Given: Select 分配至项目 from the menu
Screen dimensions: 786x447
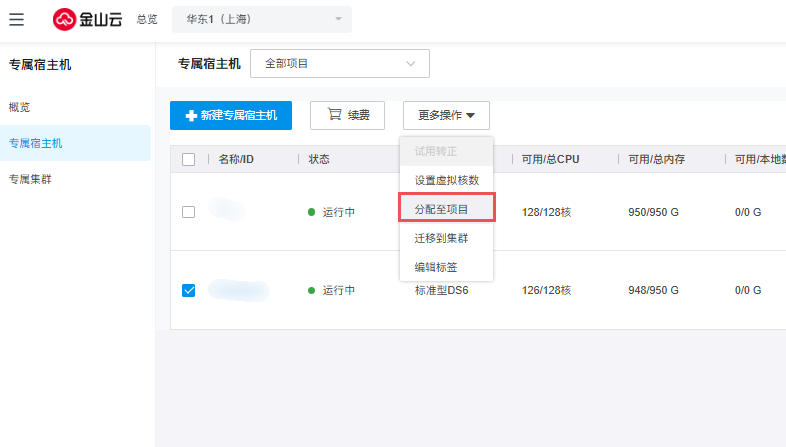Looking at the screenshot, I should [x=447, y=209].
